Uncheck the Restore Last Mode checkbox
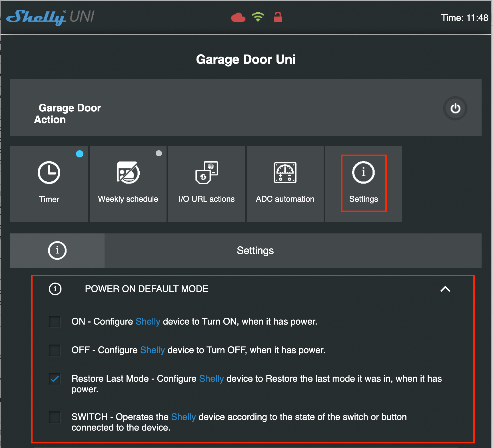Image resolution: width=493 pixels, height=448 pixels. coord(55,379)
